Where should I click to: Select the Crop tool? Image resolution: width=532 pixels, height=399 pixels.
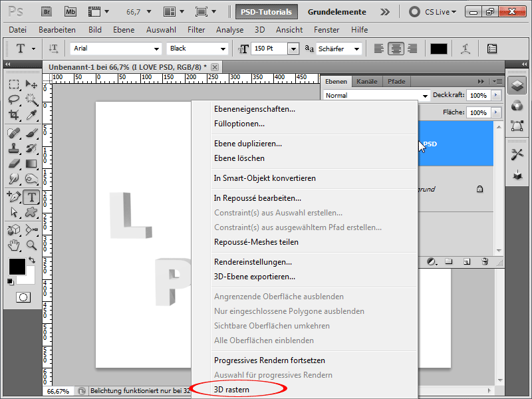(x=14, y=115)
